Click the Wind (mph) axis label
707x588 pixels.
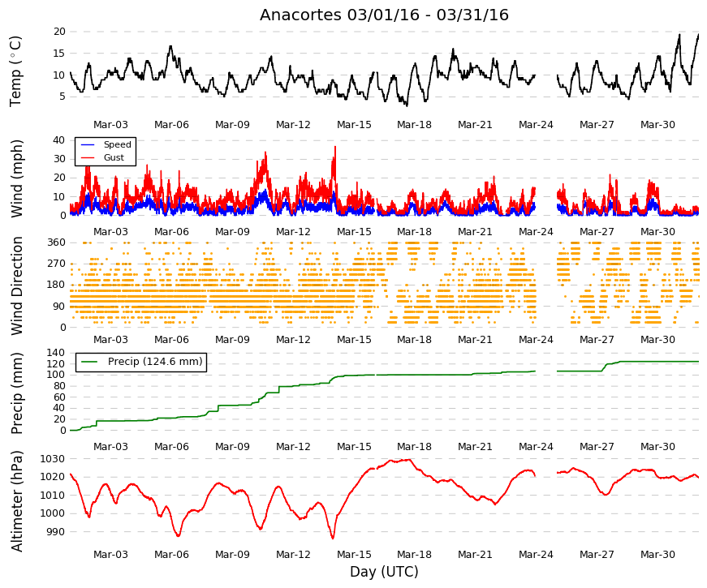[x=16, y=178]
